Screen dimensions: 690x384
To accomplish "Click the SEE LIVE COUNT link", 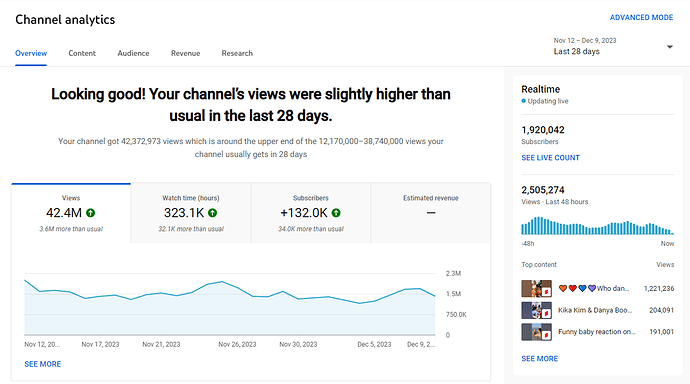I will (551, 158).
